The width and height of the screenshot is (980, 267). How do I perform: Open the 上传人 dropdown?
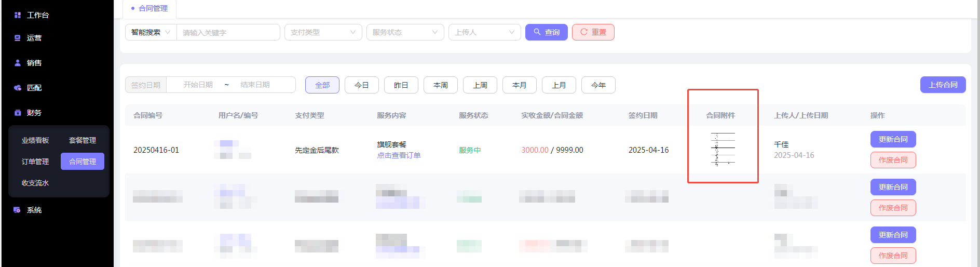tap(485, 32)
